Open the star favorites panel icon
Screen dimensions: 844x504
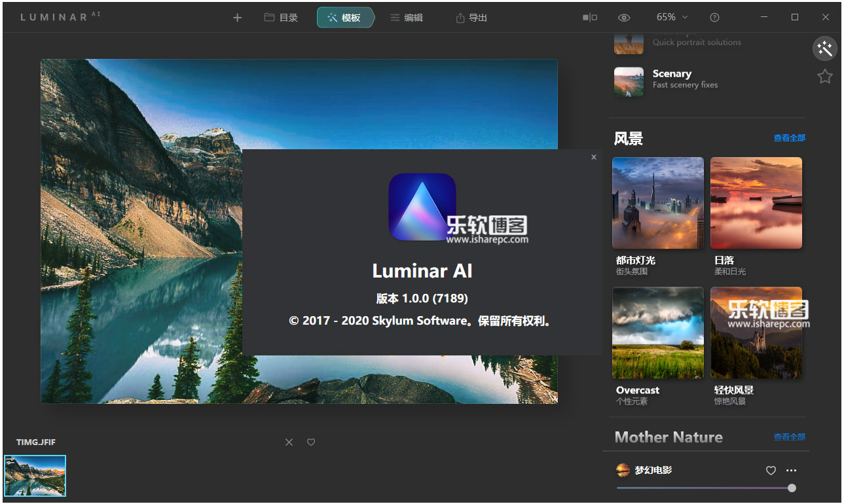(825, 77)
